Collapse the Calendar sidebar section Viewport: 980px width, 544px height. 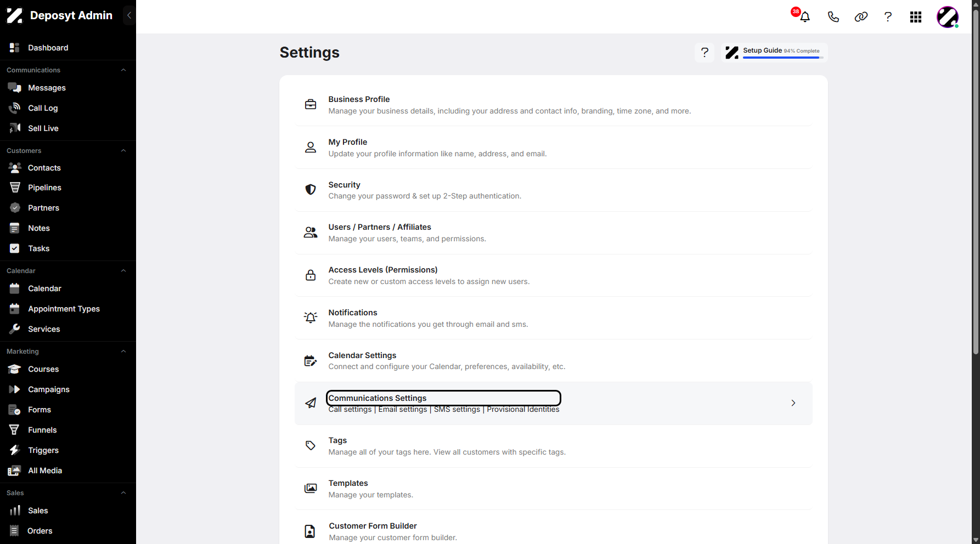(x=123, y=271)
